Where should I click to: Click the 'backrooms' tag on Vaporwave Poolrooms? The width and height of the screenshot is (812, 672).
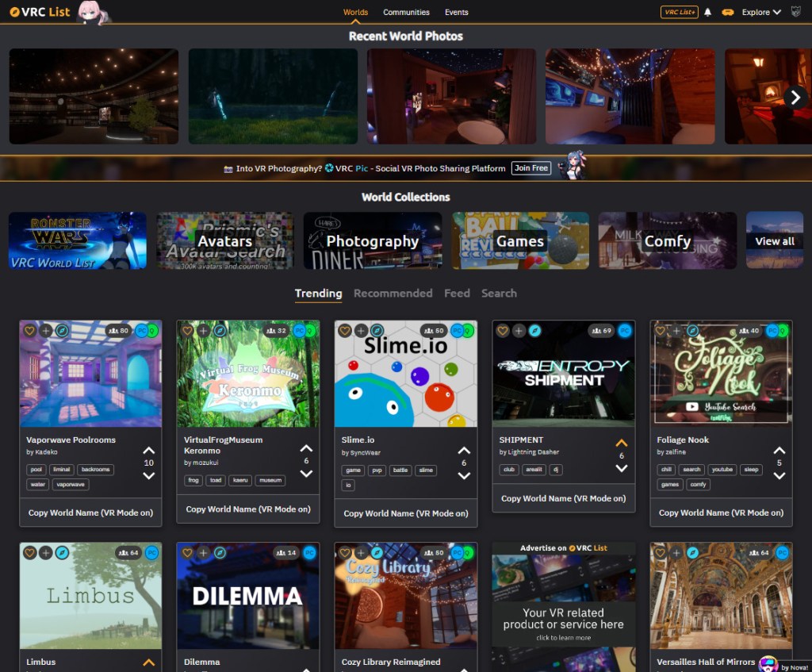(x=96, y=470)
